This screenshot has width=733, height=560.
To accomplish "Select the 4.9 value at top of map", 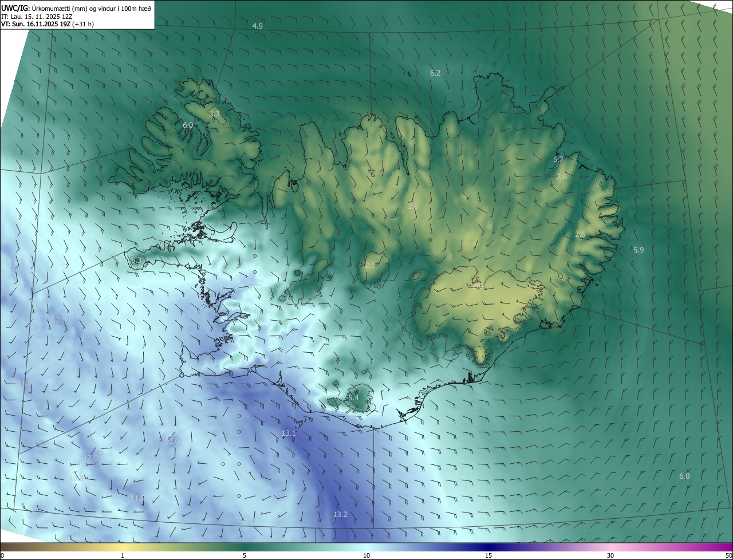I will click(258, 26).
